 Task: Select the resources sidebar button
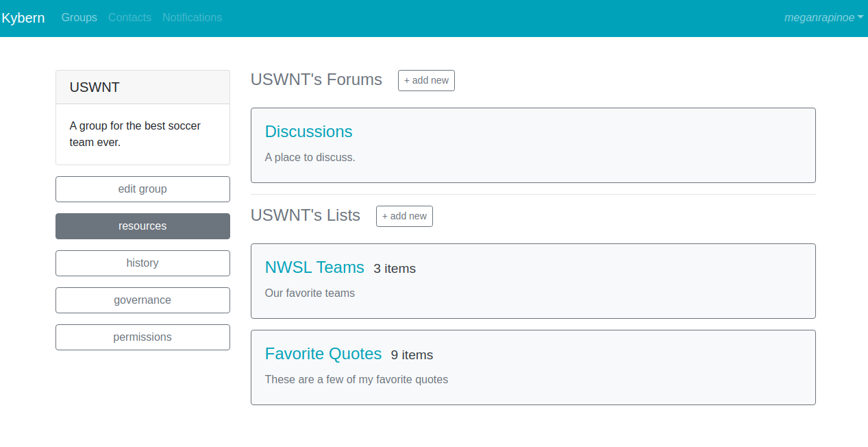142,226
